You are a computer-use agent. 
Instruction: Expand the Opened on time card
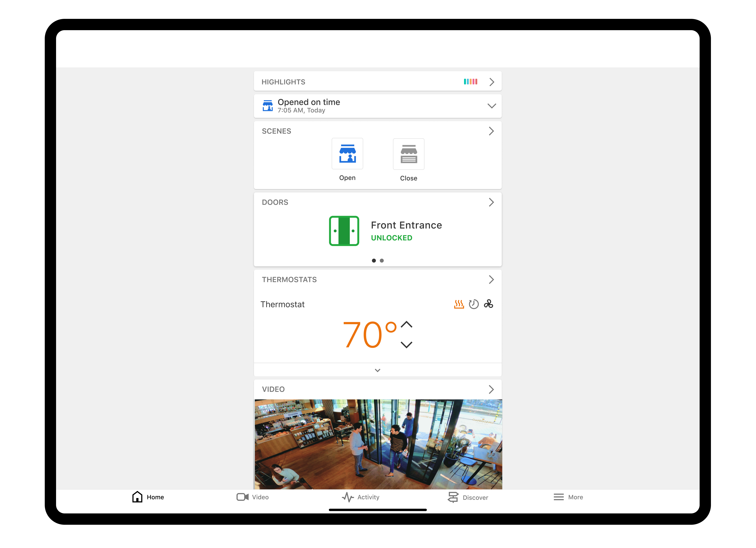[x=491, y=106]
